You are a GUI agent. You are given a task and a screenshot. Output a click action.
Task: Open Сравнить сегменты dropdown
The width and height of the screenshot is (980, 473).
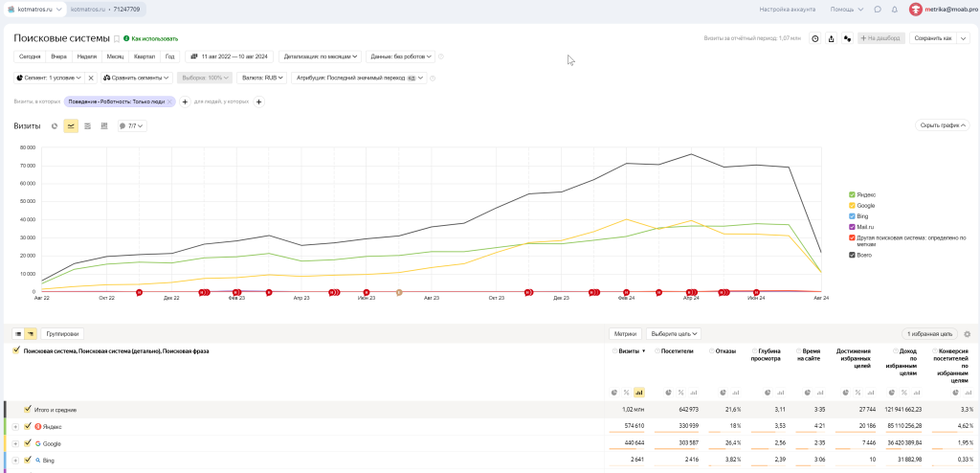137,78
